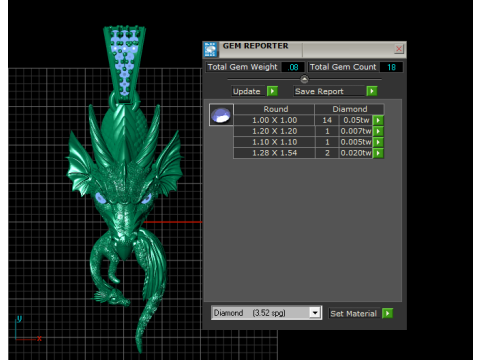Click the dragon's left blue gem eye
Image resolution: width=480 pixels, height=360 pixels.
pos(101,198)
